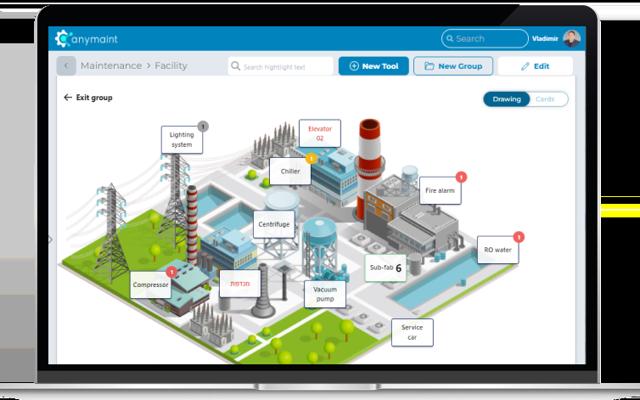This screenshot has height=400, width=640.
Task: Expand the left side panel arrow
Action: tap(51, 240)
